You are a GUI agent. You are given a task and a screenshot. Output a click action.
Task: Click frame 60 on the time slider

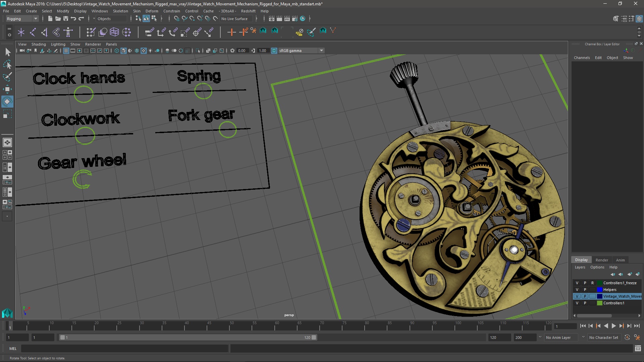tap(277, 326)
